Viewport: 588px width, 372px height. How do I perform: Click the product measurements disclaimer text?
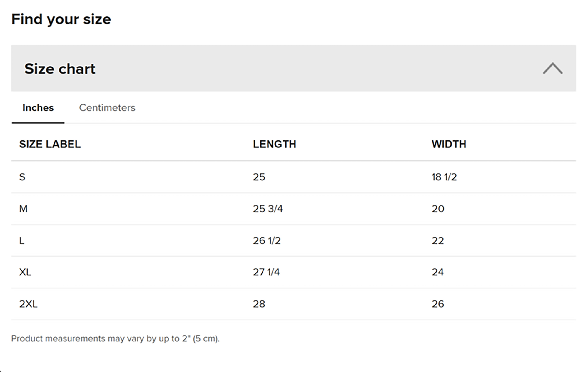[115, 338]
